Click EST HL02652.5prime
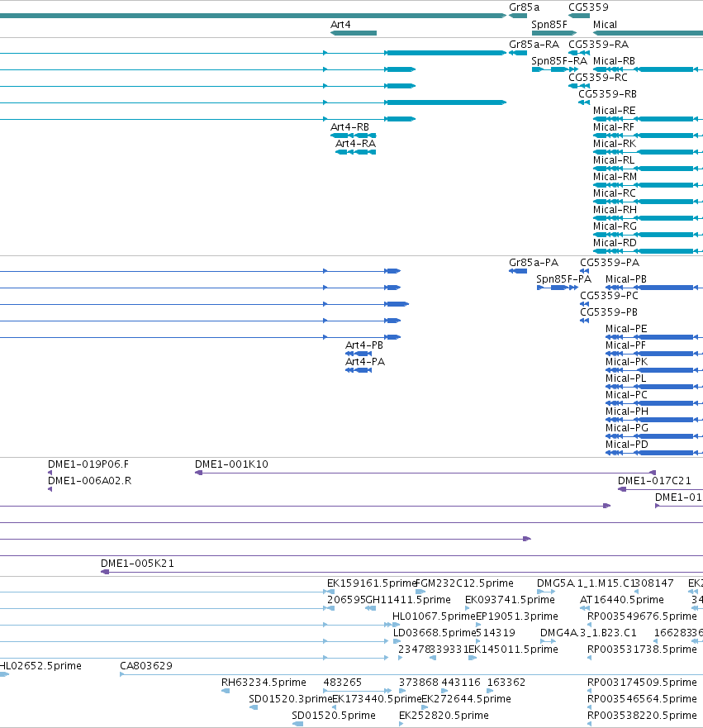The width and height of the screenshot is (703, 728). click(4, 674)
